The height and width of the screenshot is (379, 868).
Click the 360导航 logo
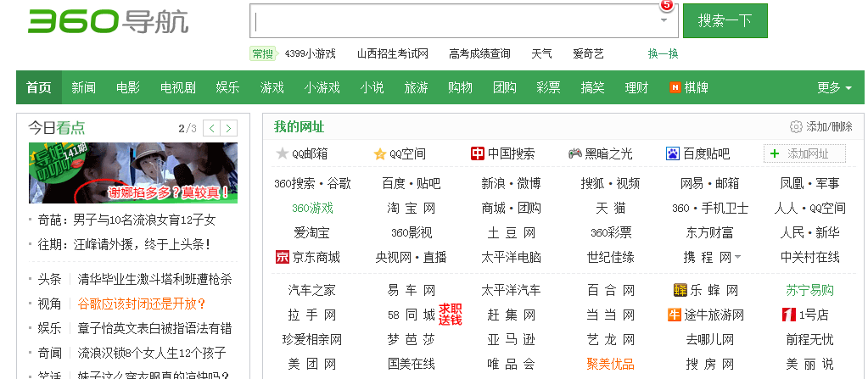click(109, 21)
